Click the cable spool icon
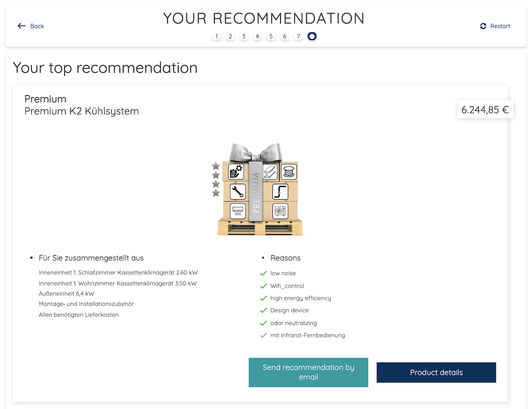 point(289,171)
